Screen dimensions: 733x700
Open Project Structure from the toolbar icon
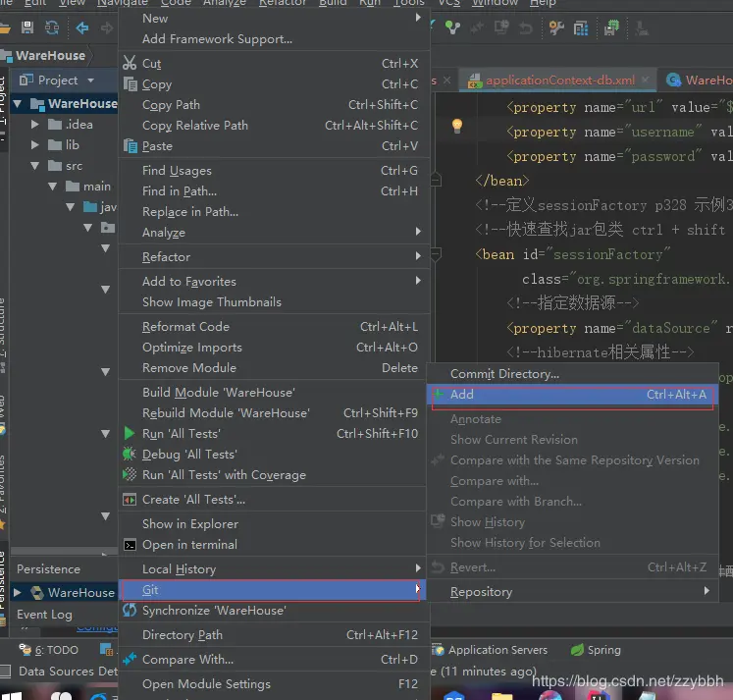581,29
